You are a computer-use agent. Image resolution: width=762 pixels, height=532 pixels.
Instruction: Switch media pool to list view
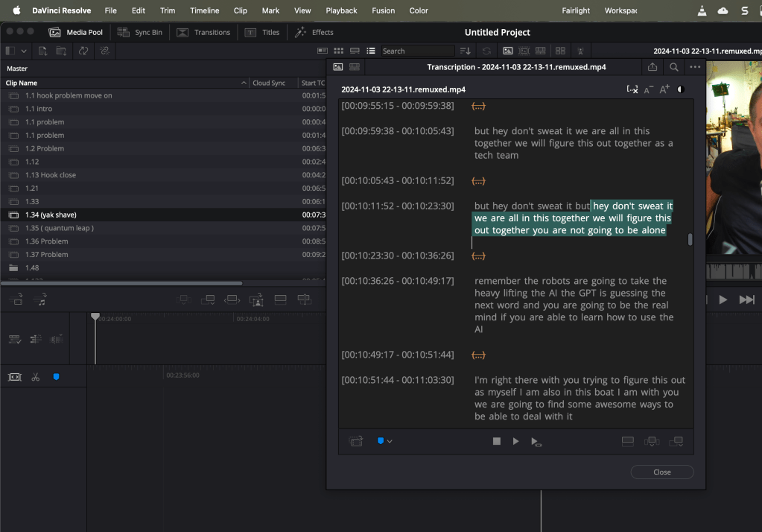pyautogui.click(x=371, y=51)
